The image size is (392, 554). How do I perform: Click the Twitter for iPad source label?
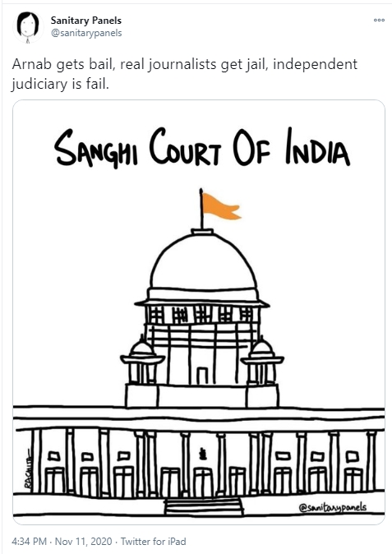154,542
